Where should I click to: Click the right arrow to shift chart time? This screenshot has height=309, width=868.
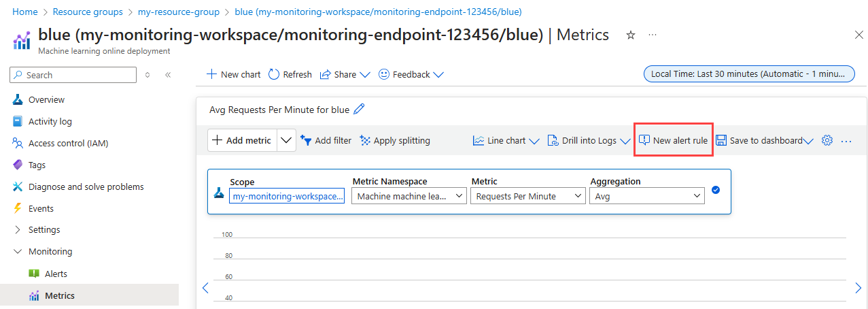858,289
